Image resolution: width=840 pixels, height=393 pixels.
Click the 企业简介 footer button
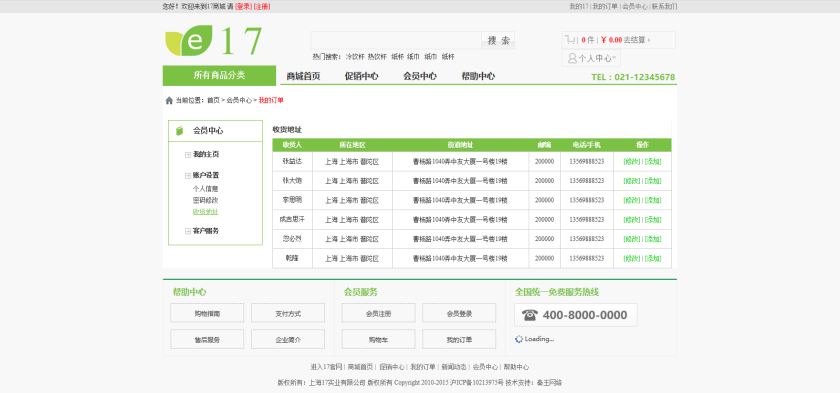(288, 339)
